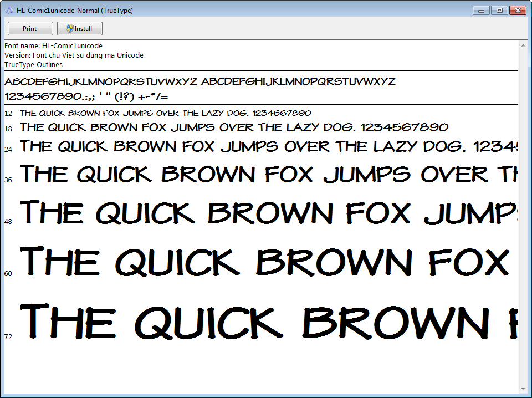The height and width of the screenshot is (398, 532).
Task: Click the font viewer title bar icon
Action: coord(9,11)
